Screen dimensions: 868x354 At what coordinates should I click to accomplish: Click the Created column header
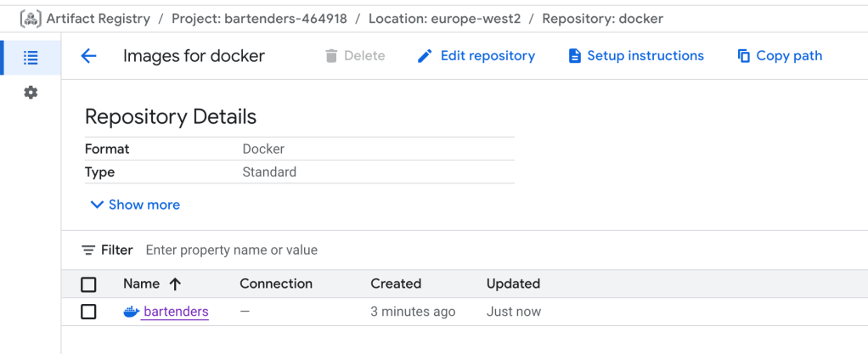pos(396,284)
